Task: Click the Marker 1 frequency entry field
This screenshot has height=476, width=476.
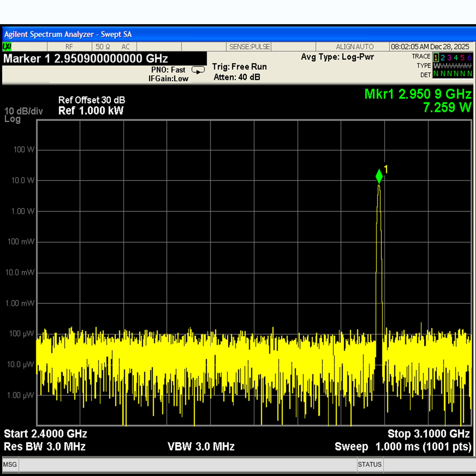Action: point(105,58)
